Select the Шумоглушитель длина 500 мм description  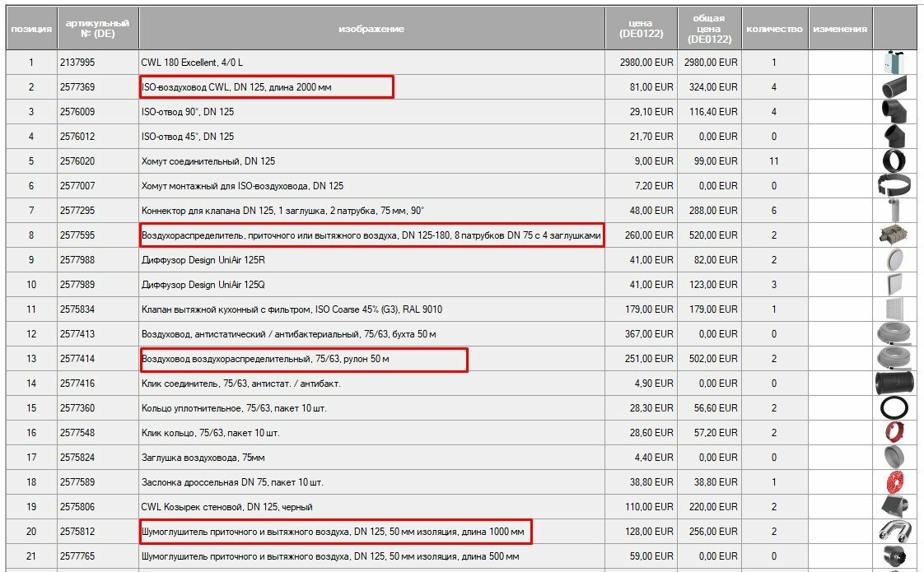coord(330,557)
